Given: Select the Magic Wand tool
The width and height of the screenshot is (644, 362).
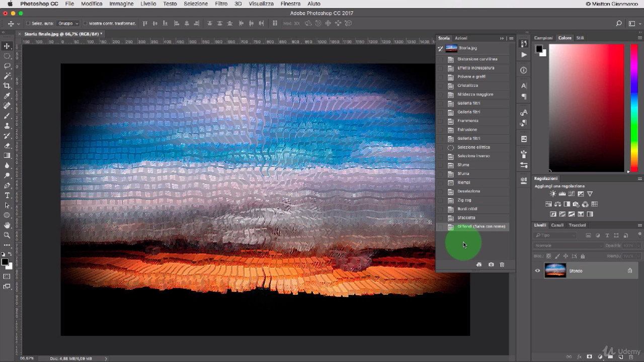Looking at the screenshot, I should pyautogui.click(x=7, y=76).
